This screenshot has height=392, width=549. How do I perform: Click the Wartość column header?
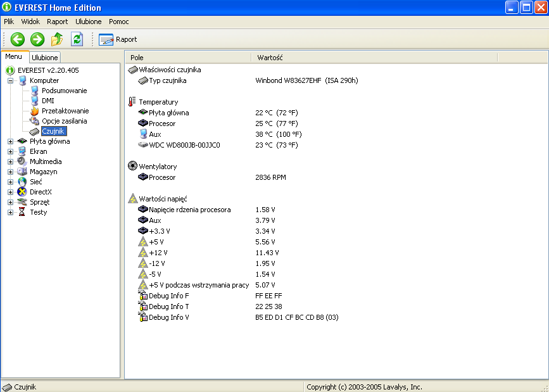(374, 58)
